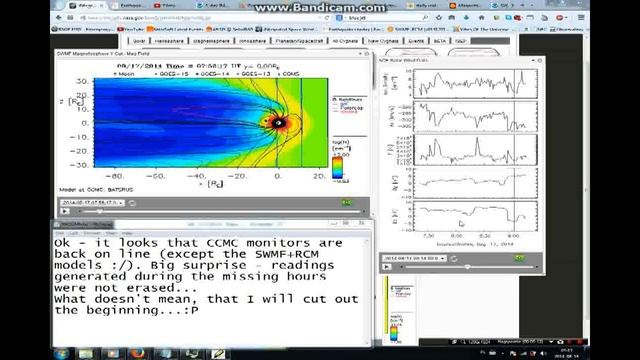Screen dimensions: 640x360
Task: Open the Edit menu in the notepad window
Action: point(73,233)
